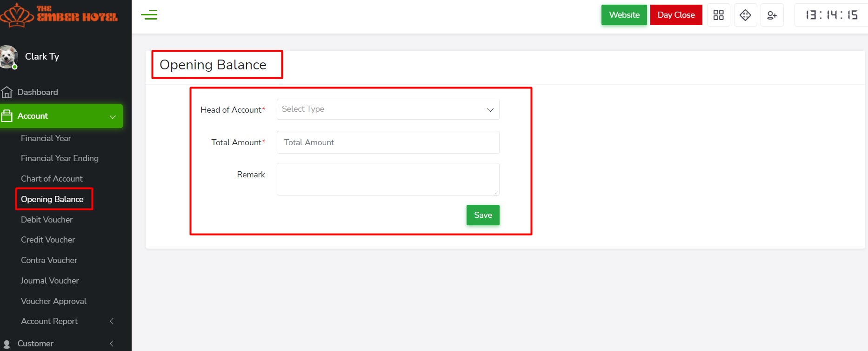Click the add user icon
The width and height of the screenshot is (868, 351).
coord(772,15)
